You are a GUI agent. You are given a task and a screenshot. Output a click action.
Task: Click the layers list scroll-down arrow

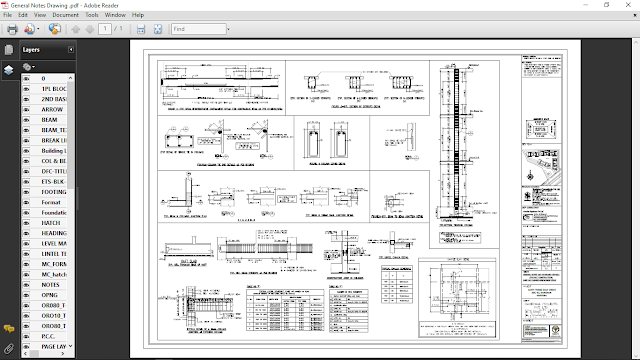[x=71, y=346]
